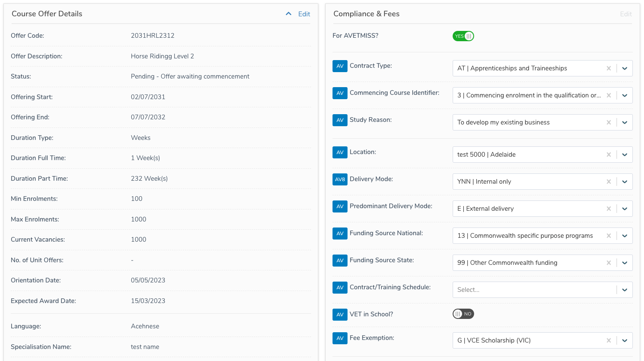Image resolution: width=644 pixels, height=361 pixels.
Task: Click the Offering End date 07/07/2032
Action: (148, 117)
